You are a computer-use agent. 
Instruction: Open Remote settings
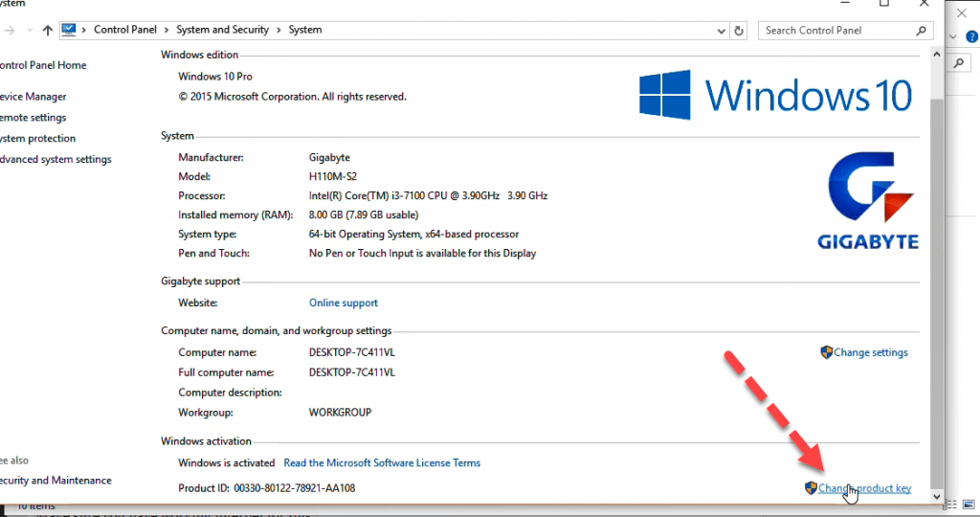[x=33, y=118]
